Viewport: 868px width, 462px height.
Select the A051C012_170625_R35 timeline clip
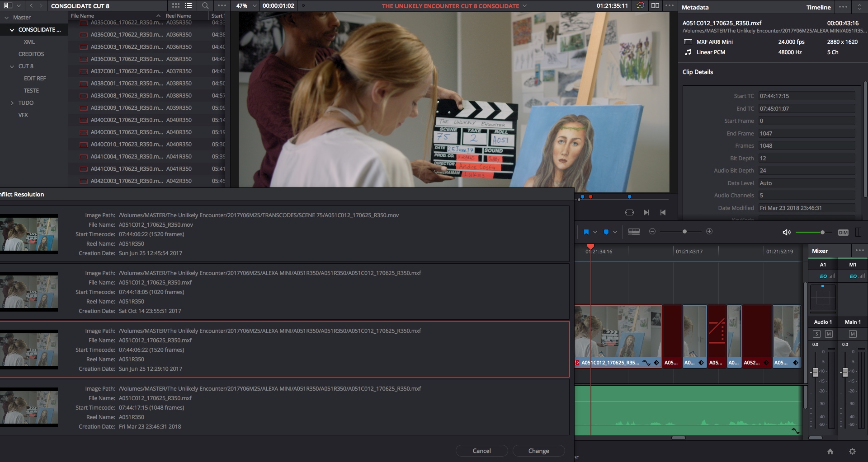618,336
